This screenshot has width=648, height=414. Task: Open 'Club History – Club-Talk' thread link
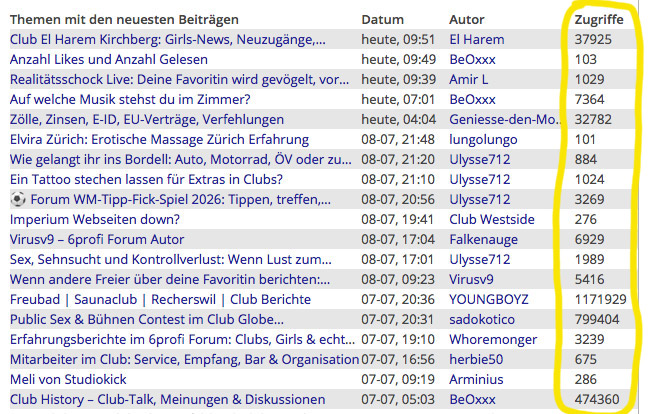[x=167, y=400]
